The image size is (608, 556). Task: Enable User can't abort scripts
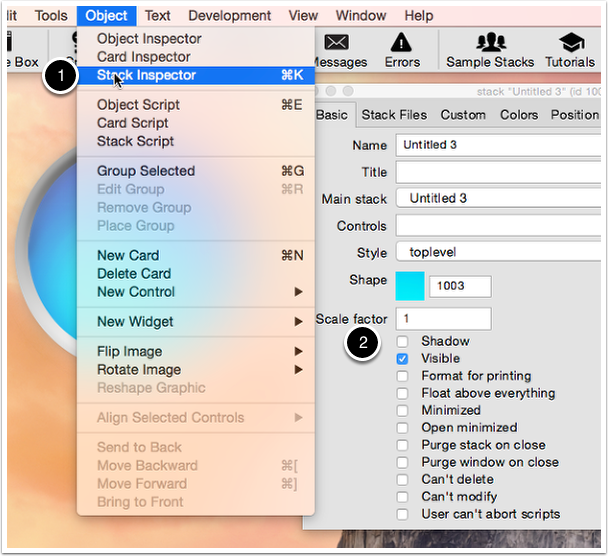click(402, 515)
